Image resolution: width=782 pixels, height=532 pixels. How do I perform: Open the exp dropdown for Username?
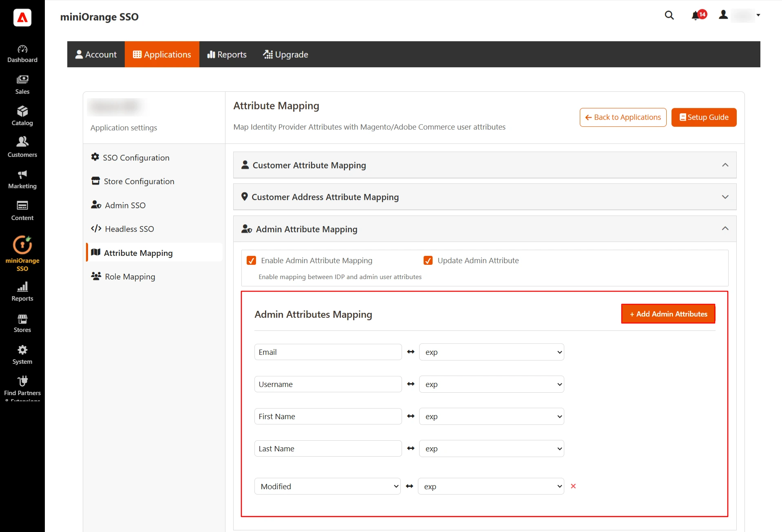pyautogui.click(x=491, y=384)
